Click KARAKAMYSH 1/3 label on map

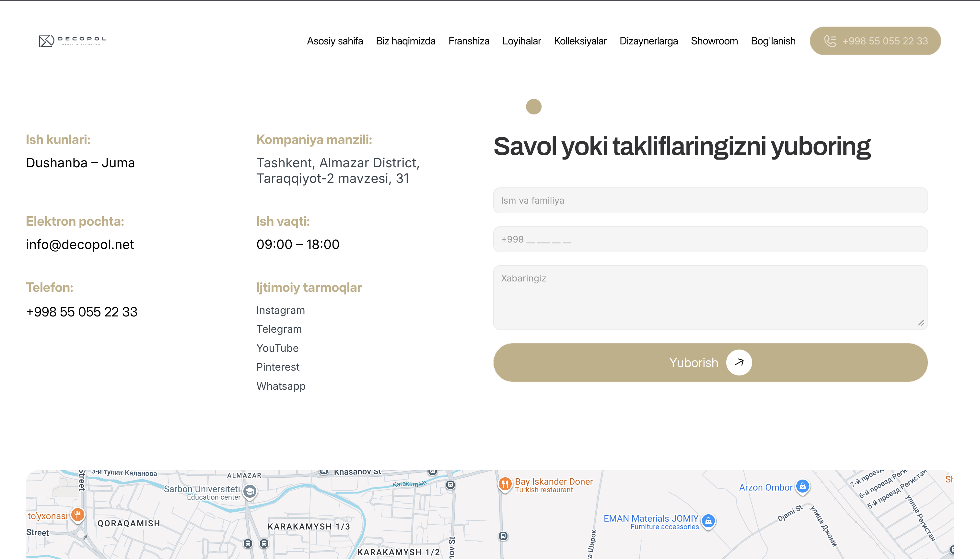click(x=309, y=526)
